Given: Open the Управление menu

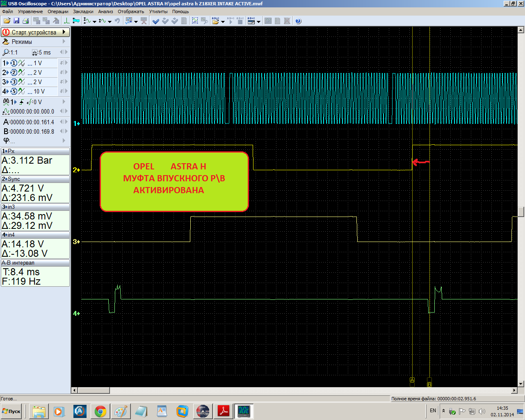Looking at the screenshot, I should pyautogui.click(x=30, y=11).
